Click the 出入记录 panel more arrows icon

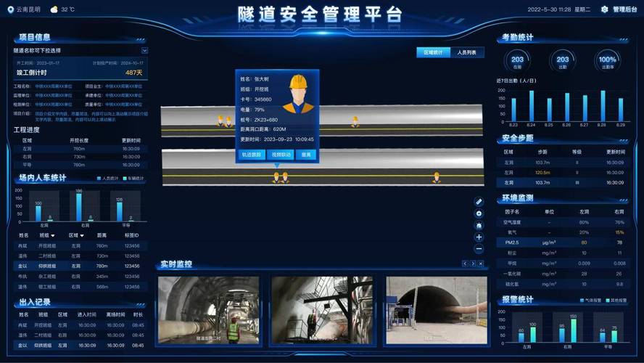141,305
